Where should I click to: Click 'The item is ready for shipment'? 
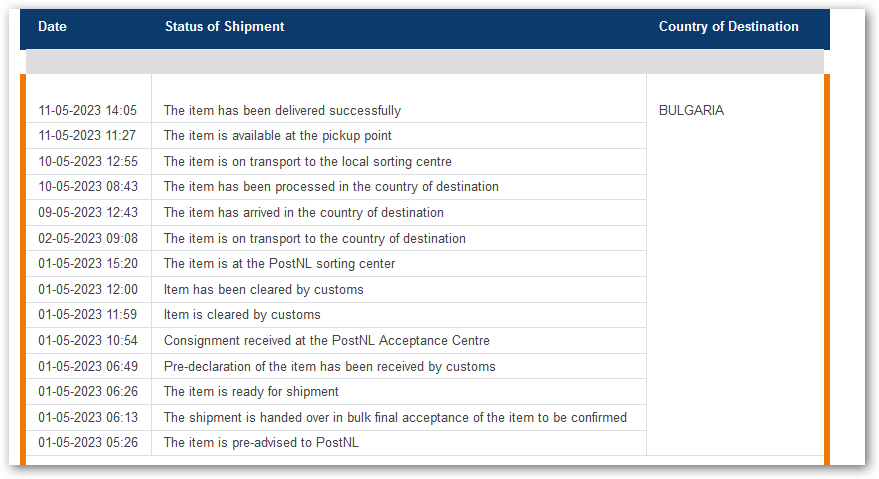tap(251, 392)
